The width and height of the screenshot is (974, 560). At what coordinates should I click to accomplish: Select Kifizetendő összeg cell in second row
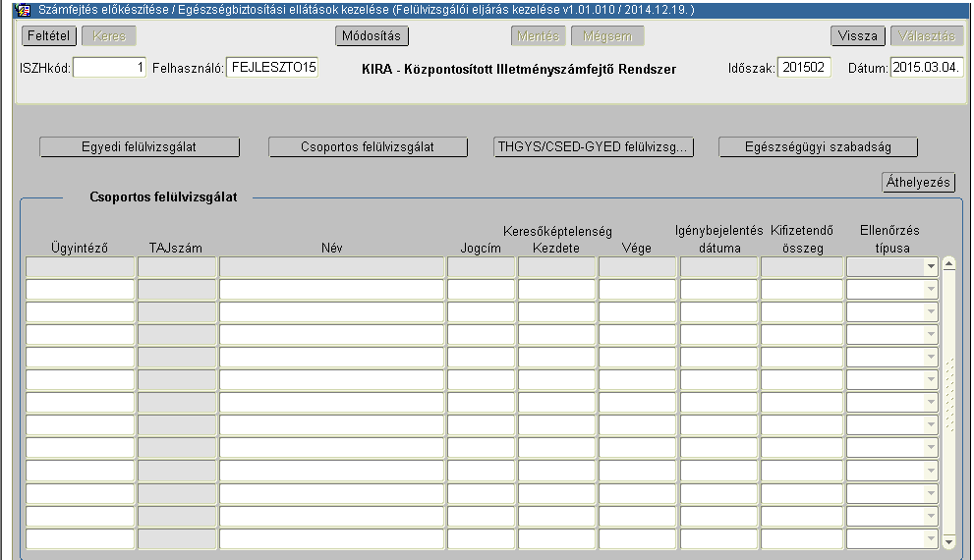802,289
